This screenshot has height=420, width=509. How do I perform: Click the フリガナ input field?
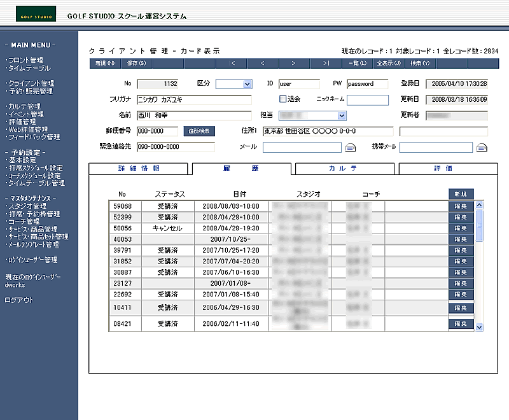coord(194,100)
